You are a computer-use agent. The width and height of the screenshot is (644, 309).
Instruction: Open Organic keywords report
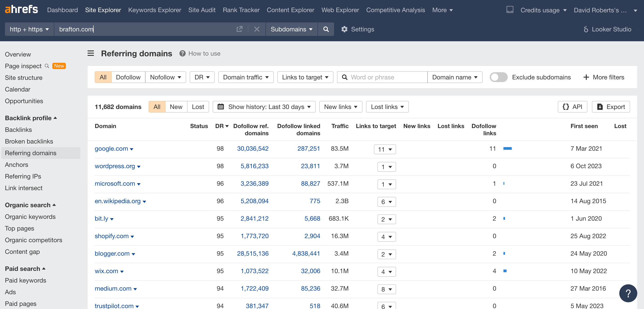30,217
